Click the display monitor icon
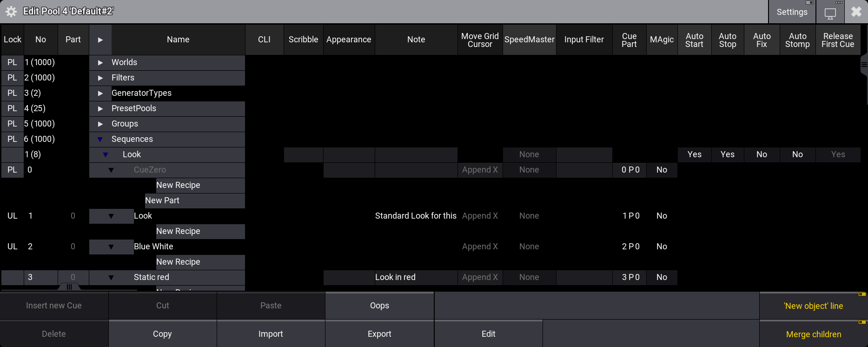868x347 pixels. (x=830, y=13)
